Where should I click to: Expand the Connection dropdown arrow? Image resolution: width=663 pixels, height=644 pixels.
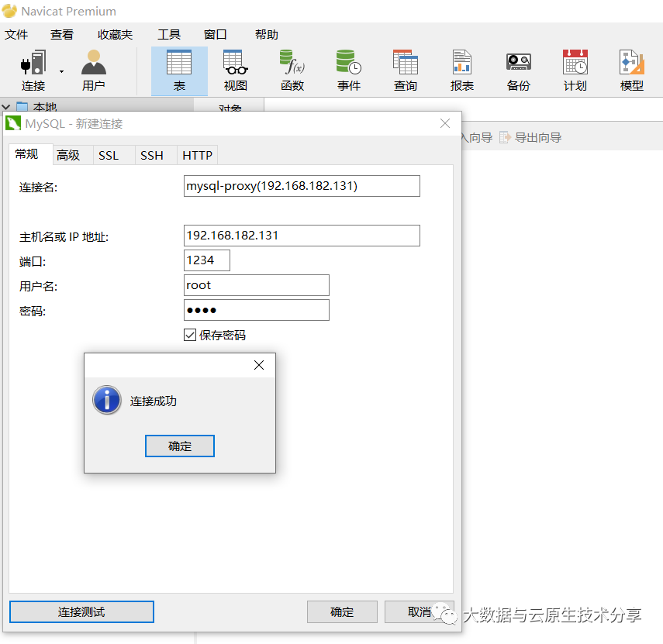(x=62, y=71)
